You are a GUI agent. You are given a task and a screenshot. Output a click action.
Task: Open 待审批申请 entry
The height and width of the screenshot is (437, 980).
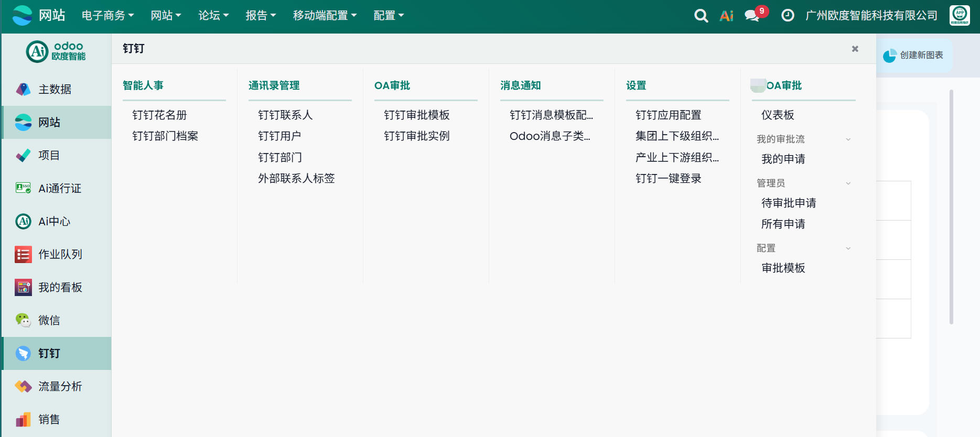point(789,203)
